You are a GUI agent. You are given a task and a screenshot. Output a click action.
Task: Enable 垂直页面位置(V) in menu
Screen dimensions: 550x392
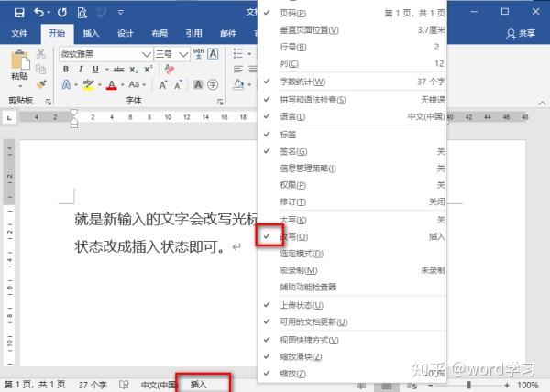click(352, 30)
